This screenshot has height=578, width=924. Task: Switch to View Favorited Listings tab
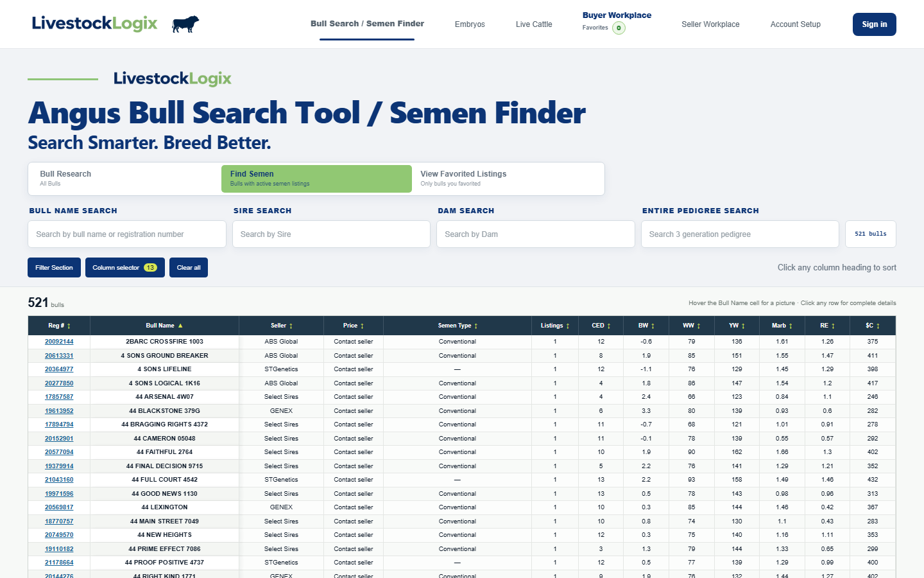click(507, 179)
